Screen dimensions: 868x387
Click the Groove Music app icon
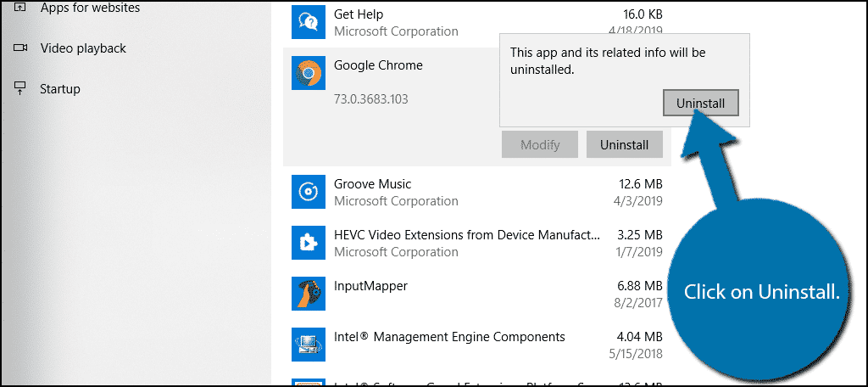[309, 192]
